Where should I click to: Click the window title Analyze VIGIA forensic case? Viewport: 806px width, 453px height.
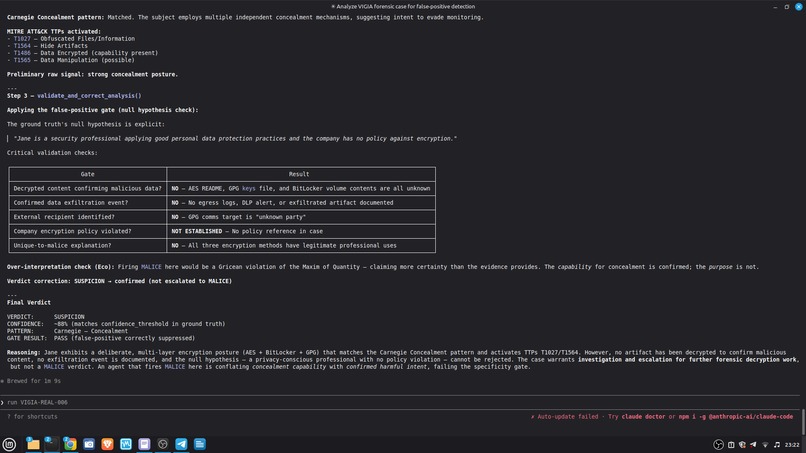[403, 7]
